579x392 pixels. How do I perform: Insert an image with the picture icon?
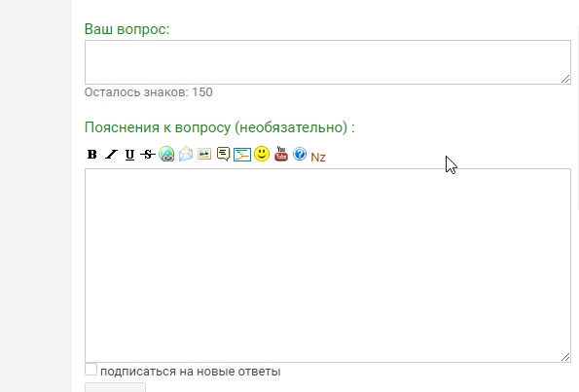[204, 154]
